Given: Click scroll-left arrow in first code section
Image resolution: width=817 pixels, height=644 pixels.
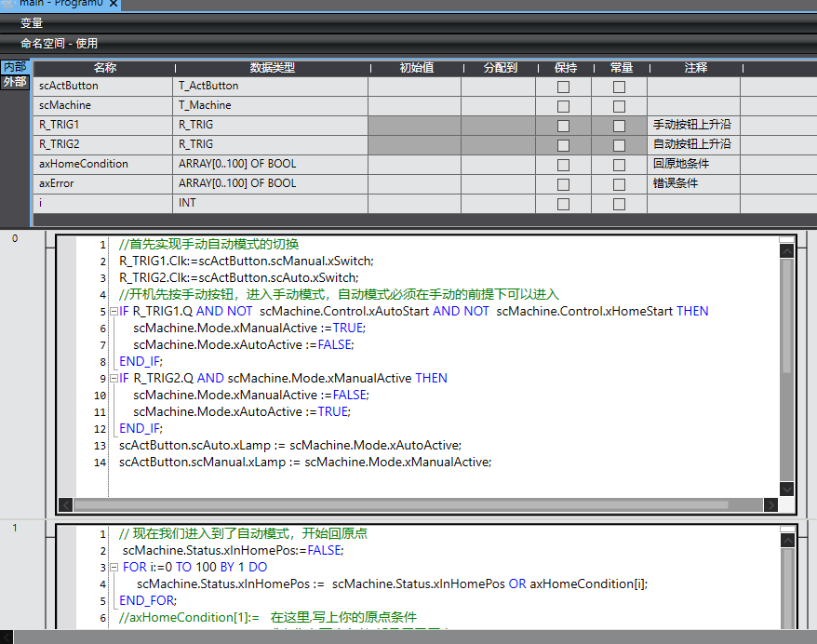Looking at the screenshot, I should [x=65, y=504].
